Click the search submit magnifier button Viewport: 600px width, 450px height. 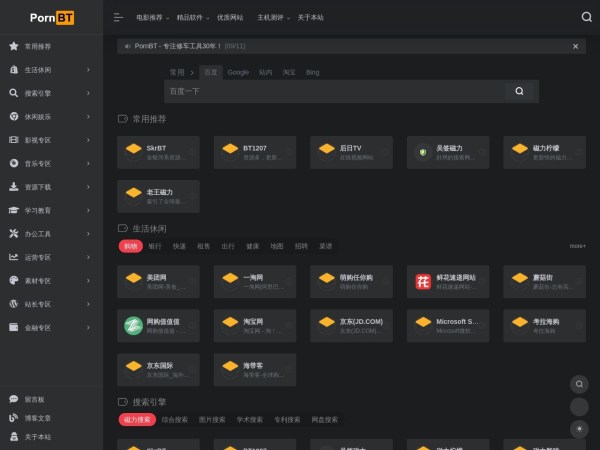pos(519,91)
